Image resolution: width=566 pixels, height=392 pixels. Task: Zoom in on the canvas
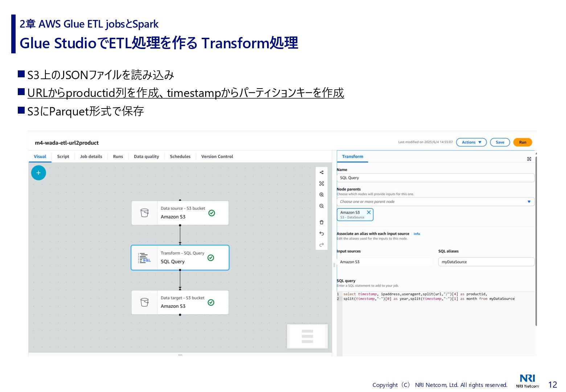coord(321,195)
